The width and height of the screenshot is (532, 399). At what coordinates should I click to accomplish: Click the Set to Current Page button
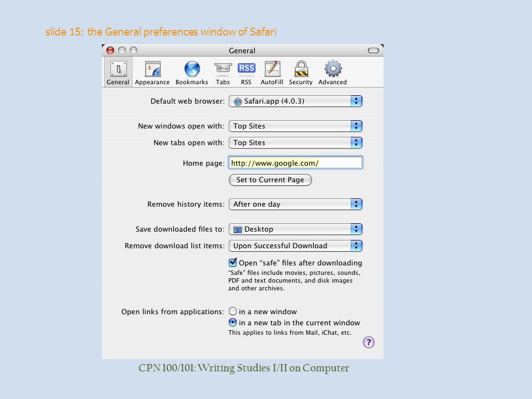click(x=270, y=180)
